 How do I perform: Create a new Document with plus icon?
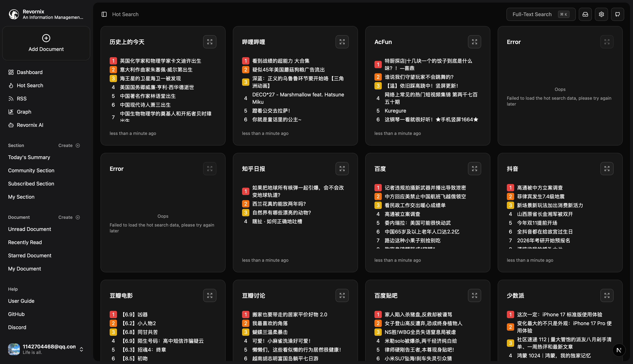click(x=78, y=217)
